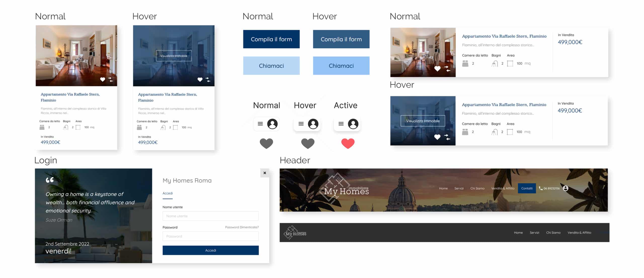Click the My Homes immobiliare logo in the photo header

coord(344,188)
